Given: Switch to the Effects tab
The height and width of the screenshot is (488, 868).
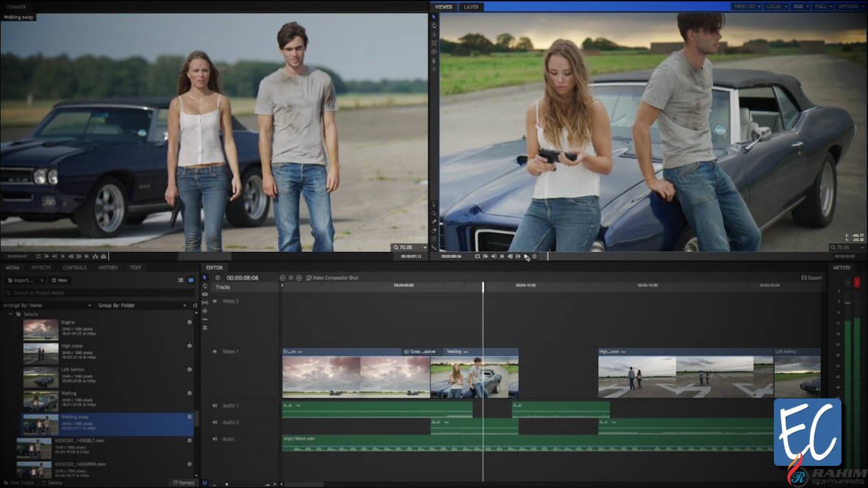Looking at the screenshot, I should [41, 268].
